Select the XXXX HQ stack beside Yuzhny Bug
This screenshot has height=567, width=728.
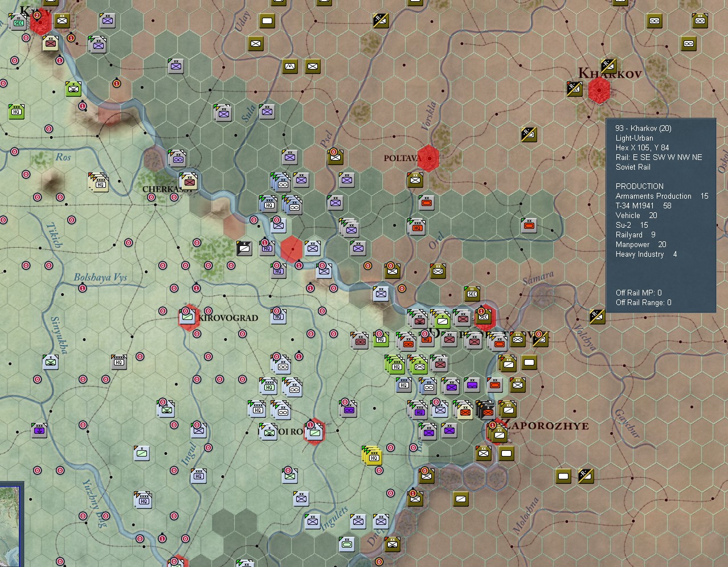pyautogui.click(x=144, y=500)
